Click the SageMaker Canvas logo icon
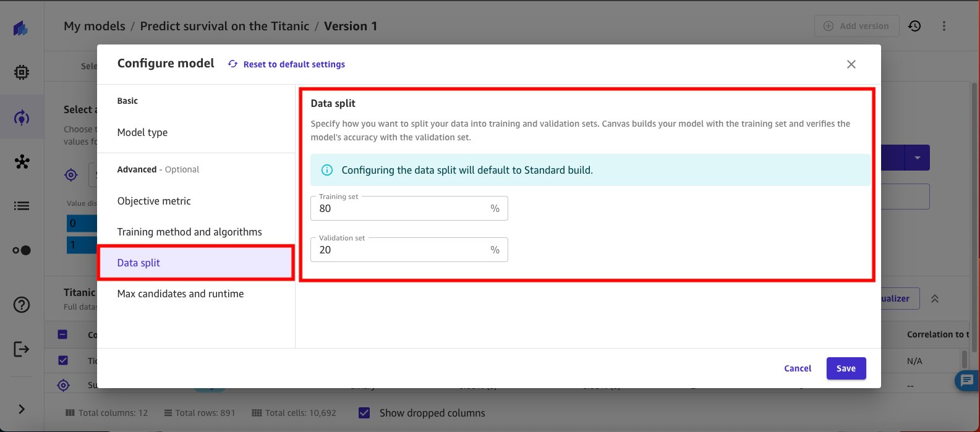The width and height of the screenshot is (980, 432). [21, 28]
